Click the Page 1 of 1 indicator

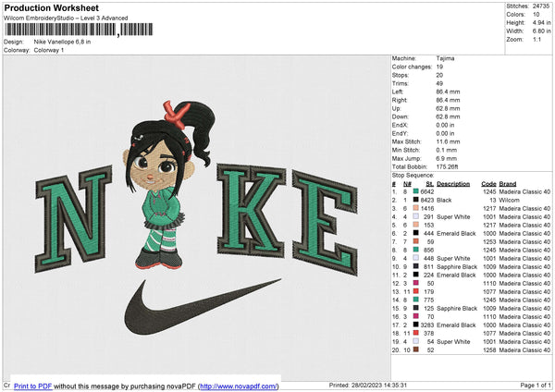(536, 385)
